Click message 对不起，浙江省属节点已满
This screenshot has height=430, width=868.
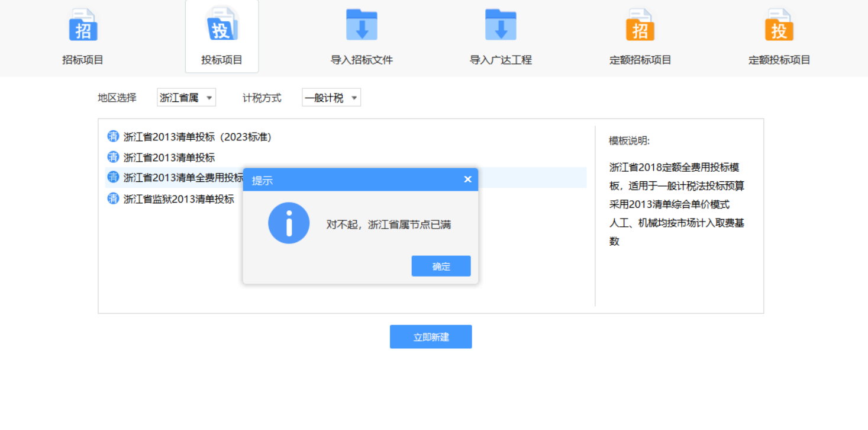pos(389,224)
